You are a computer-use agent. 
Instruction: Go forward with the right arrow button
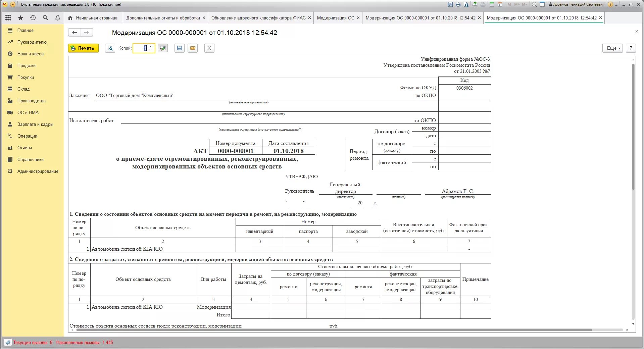[87, 33]
